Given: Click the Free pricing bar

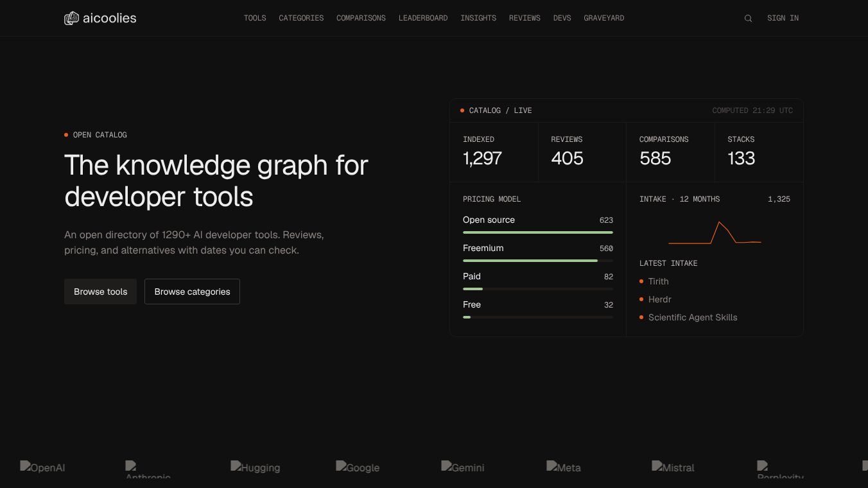Looking at the screenshot, I should [x=538, y=317].
